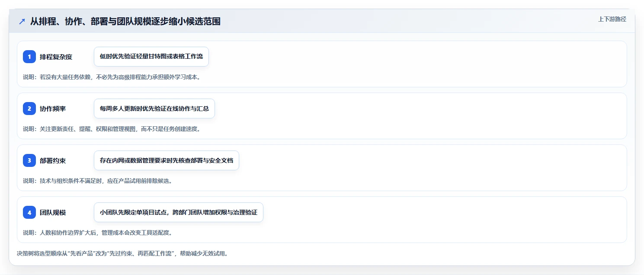Click the note about 更新责任、提醒、权限和管理视图
This screenshot has height=275, width=644.
click(x=112, y=129)
